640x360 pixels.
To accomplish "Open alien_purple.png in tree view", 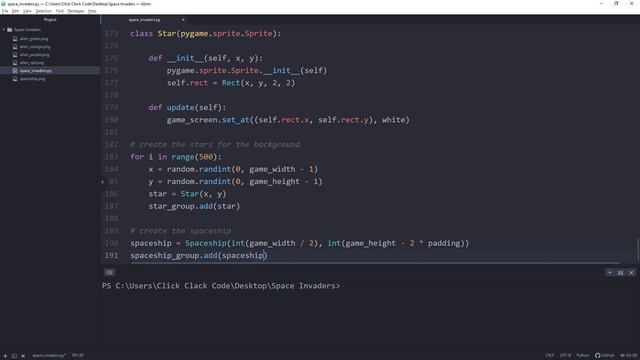I will pyautogui.click(x=35, y=55).
